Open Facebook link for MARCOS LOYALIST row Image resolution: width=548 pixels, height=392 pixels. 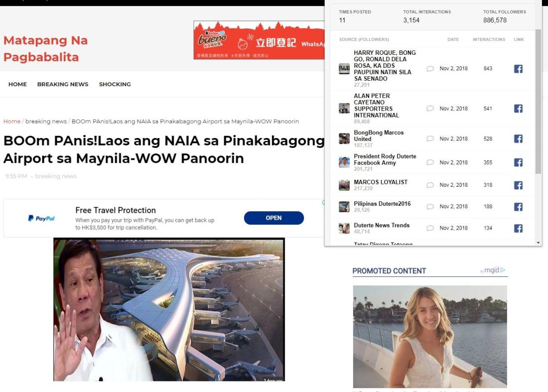click(518, 185)
